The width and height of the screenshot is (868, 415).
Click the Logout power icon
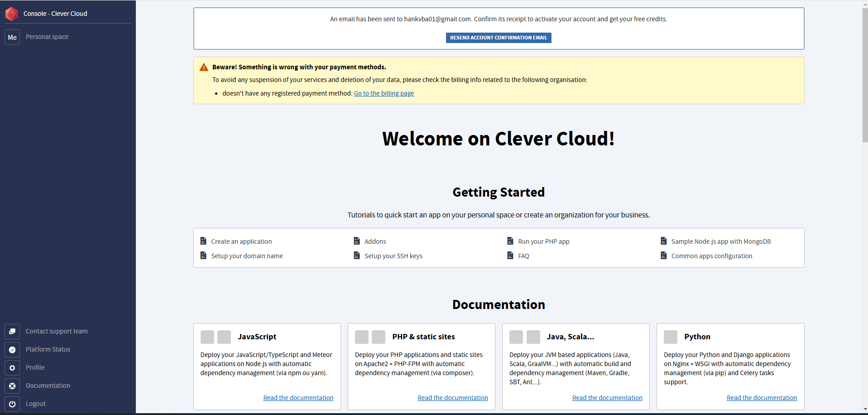12,404
